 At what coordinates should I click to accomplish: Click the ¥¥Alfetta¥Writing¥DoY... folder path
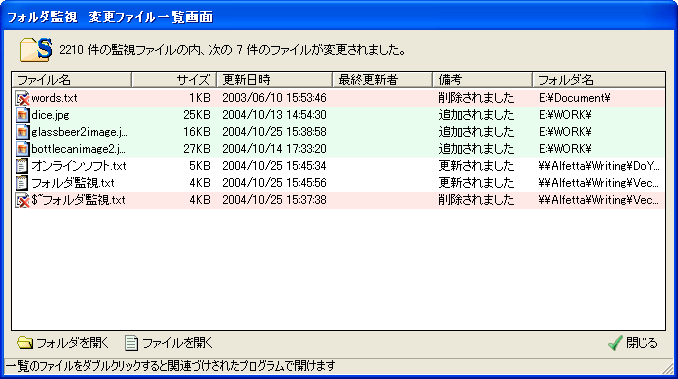point(599,166)
